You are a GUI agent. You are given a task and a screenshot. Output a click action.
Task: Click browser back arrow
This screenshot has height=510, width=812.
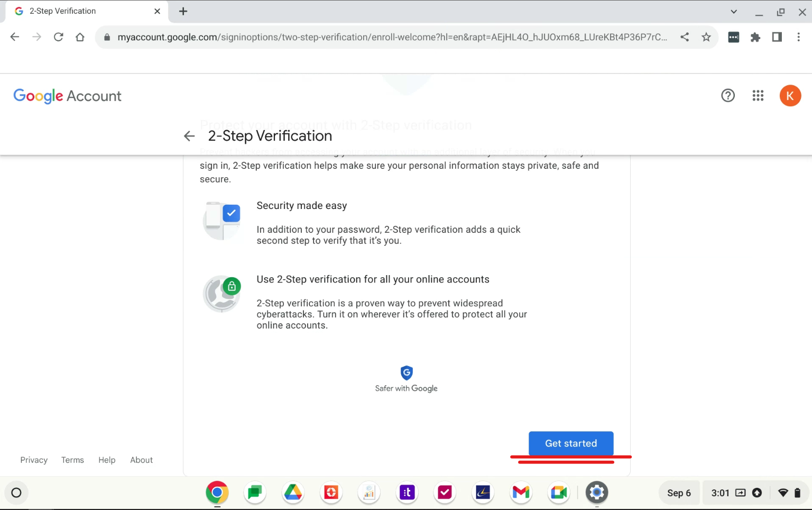[x=15, y=37]
